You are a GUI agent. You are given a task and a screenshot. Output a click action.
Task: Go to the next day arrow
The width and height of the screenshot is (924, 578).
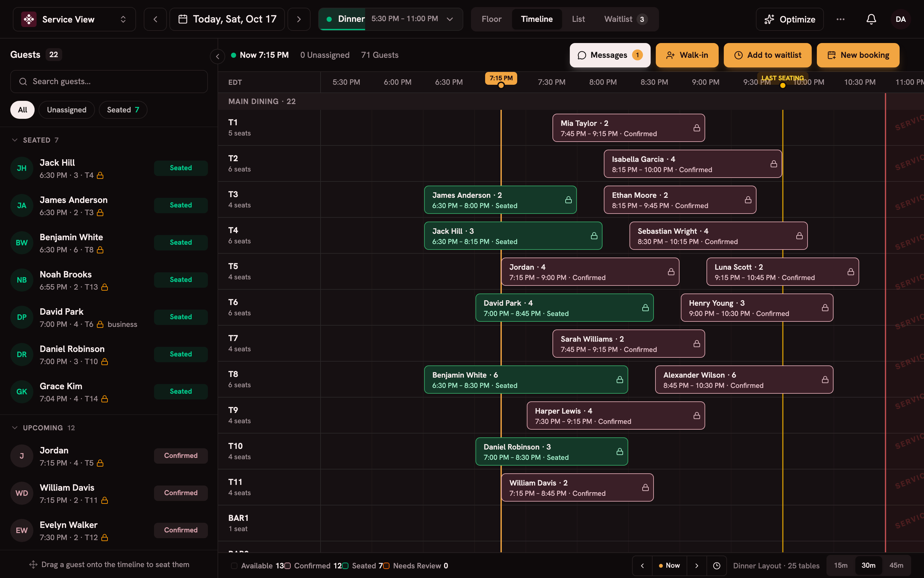click(x=299, y=19)
